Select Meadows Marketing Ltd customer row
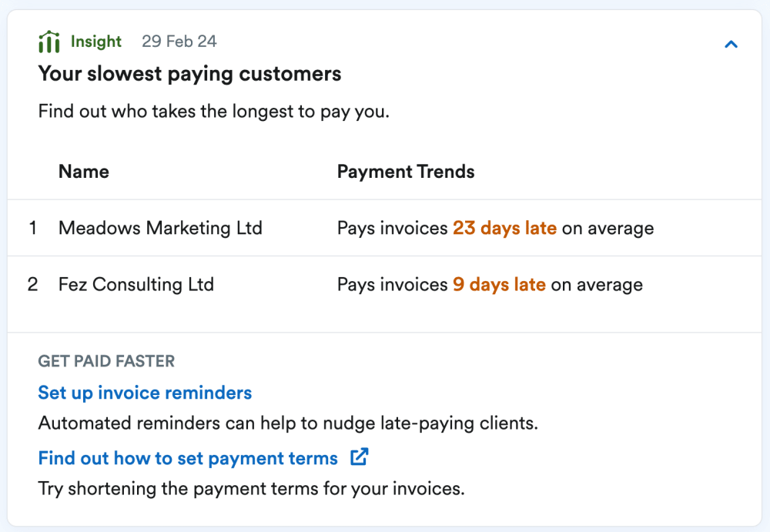 (x=160, y=228)
